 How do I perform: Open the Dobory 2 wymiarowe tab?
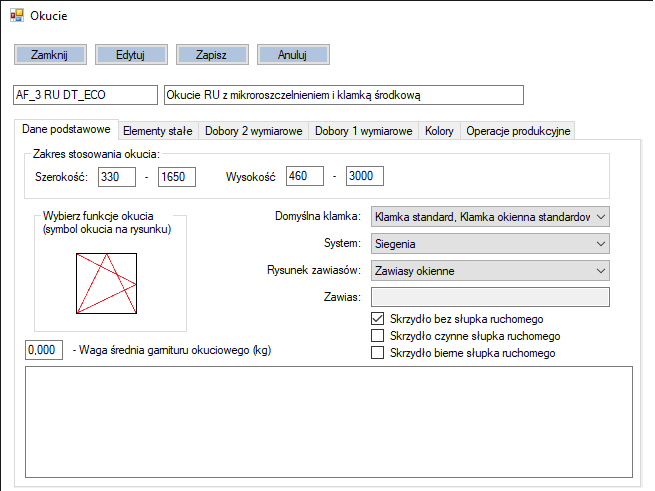pos(254,131)
